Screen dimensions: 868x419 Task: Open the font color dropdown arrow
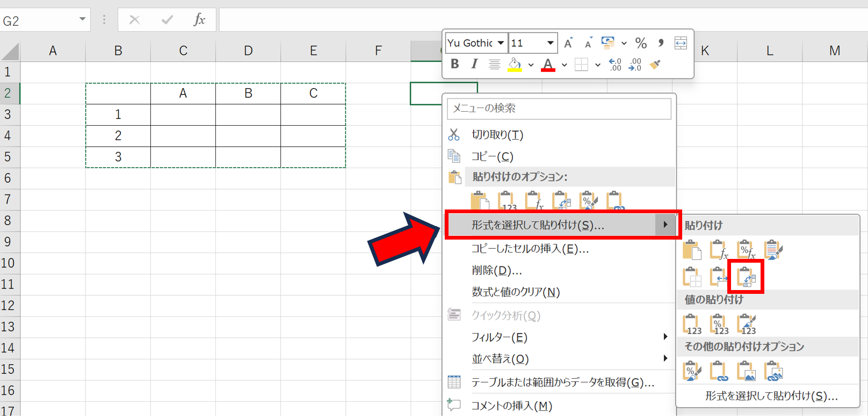(564, 65)
